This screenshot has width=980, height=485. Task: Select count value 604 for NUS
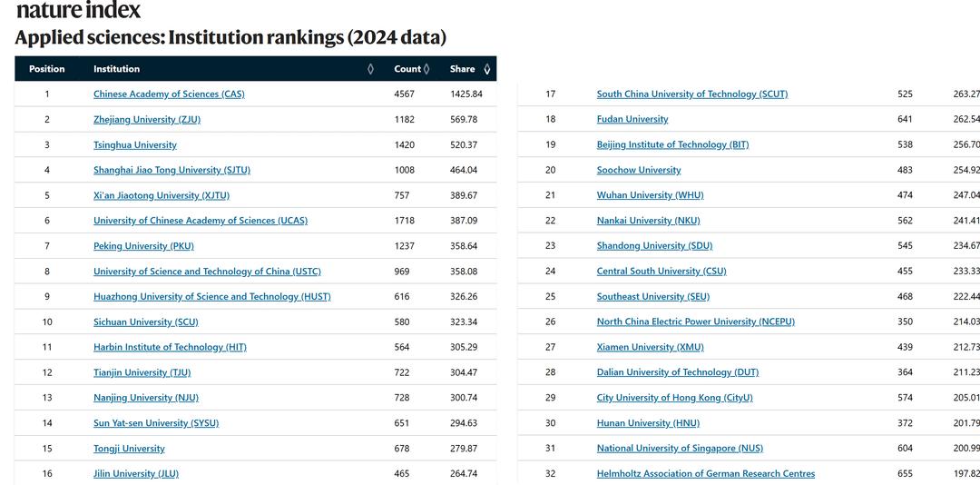click(x=905, y=448)
